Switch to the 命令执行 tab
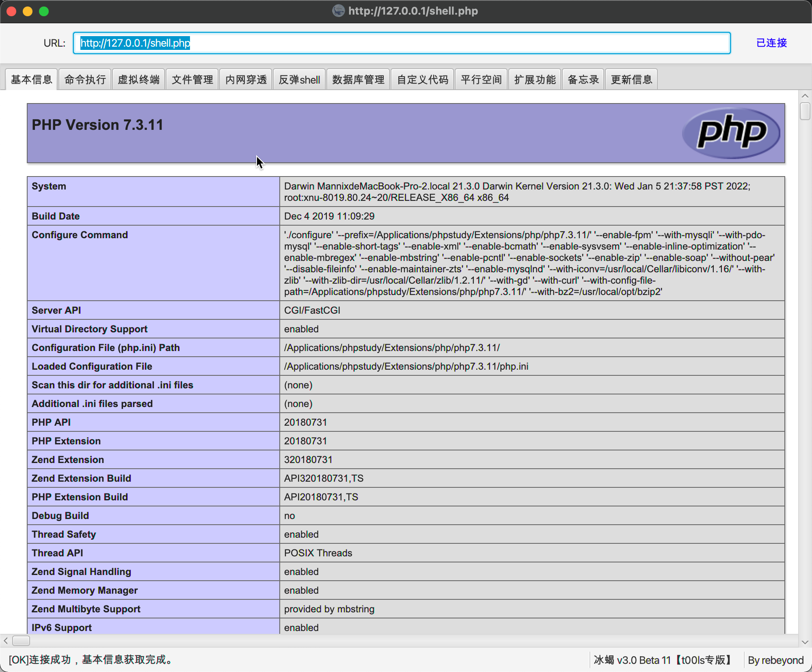This screenshot has width=812, height=672. point(85,79)
